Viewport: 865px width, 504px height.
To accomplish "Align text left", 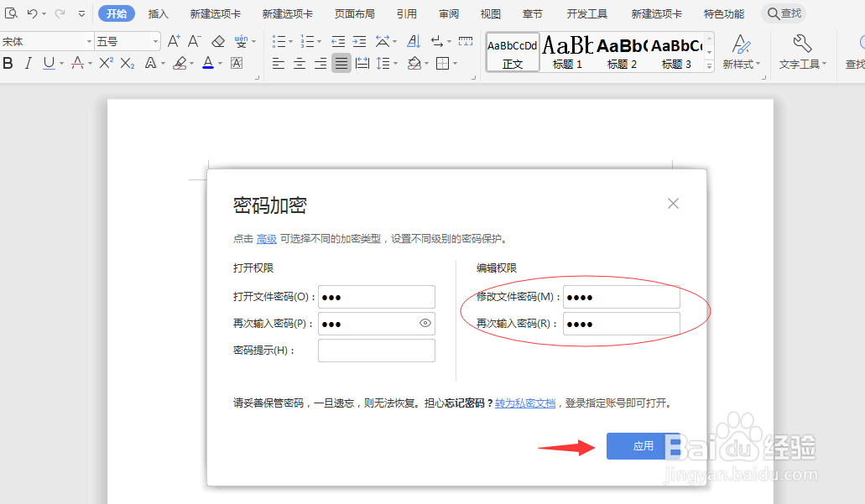I will click(279, 64).
